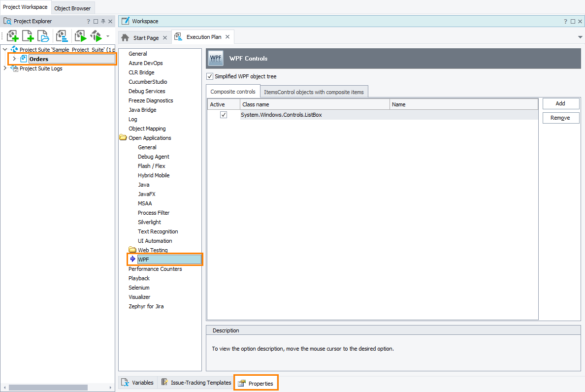Pin the Project Explorer panel

[x=102, y=21]
